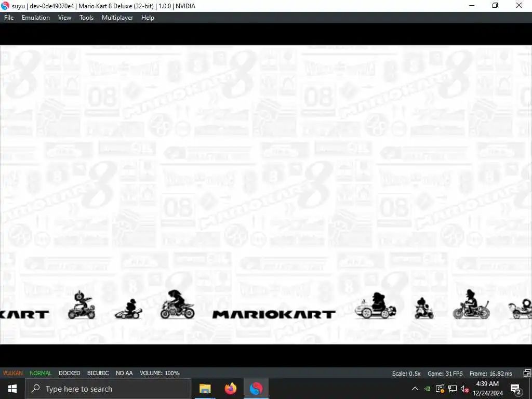Click the Scale: 0.5x status text

coord(406,374)
